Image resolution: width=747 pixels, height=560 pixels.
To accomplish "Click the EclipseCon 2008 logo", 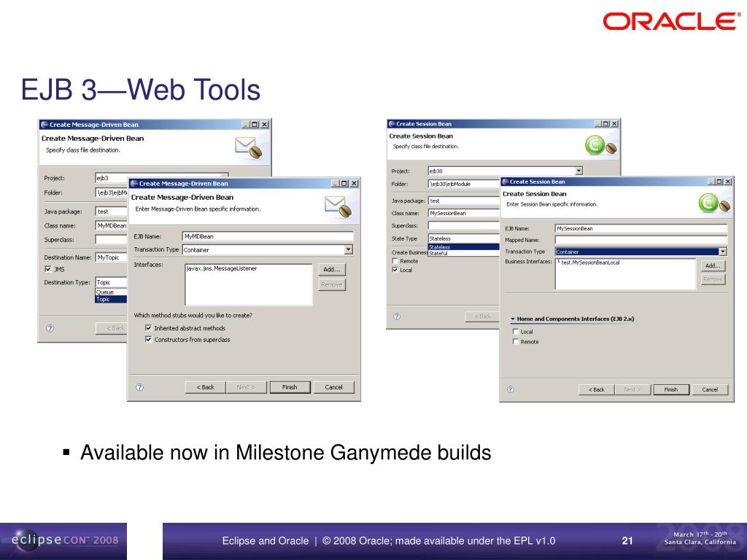I will [63, 541].
